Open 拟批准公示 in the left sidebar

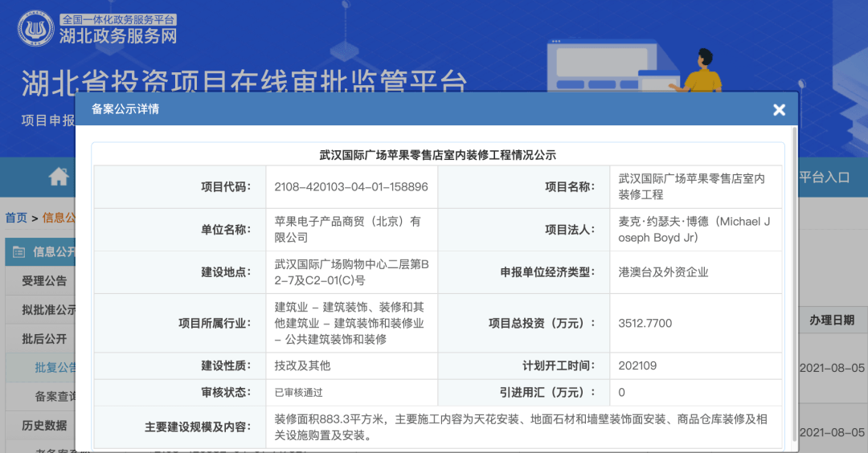click(49, 310)
